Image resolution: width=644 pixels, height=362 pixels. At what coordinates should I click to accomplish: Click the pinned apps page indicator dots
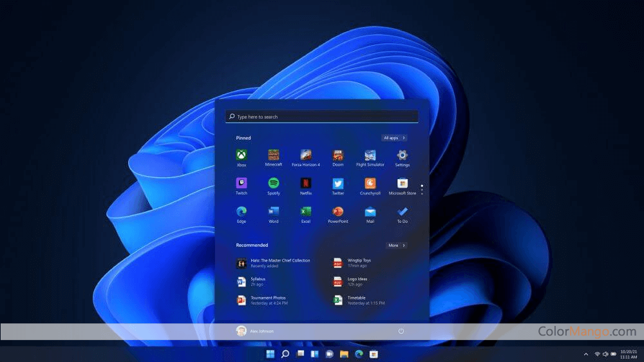tap(422, 189)
